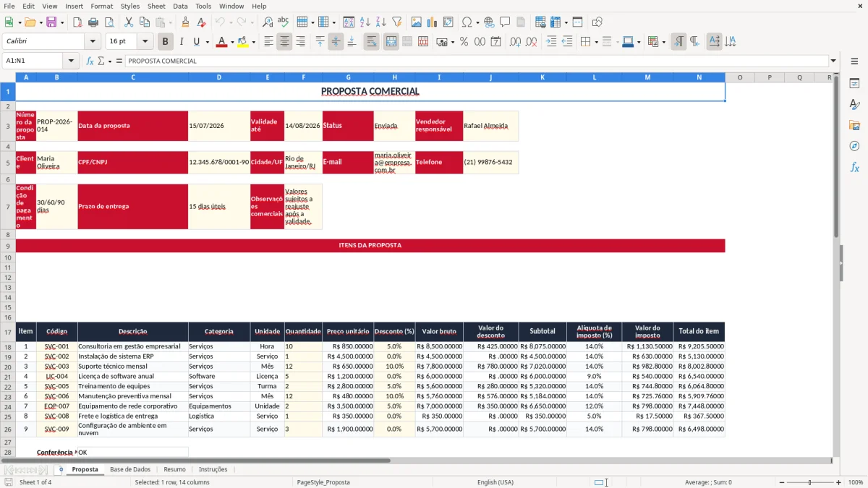
Task: Open the Format menu
Action: (101, 6)
